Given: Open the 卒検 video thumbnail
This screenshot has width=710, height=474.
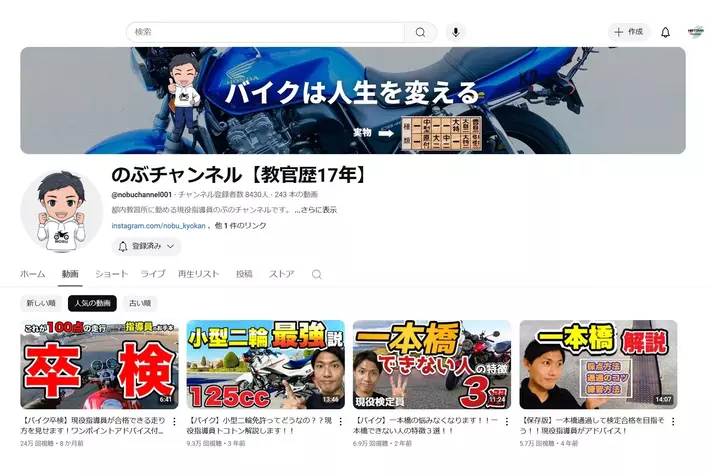Looking at the screenshot, I should tap(99, 364).
